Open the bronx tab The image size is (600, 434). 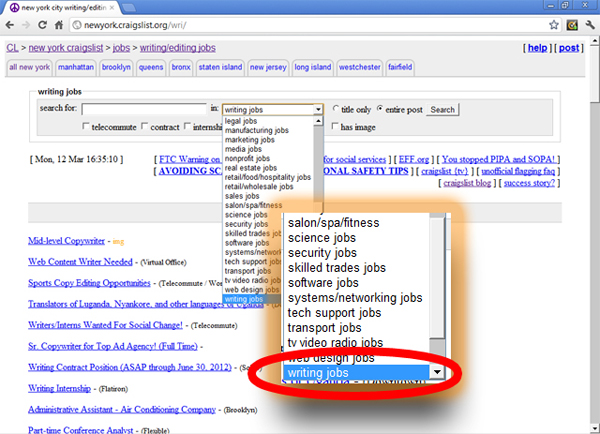181,67
